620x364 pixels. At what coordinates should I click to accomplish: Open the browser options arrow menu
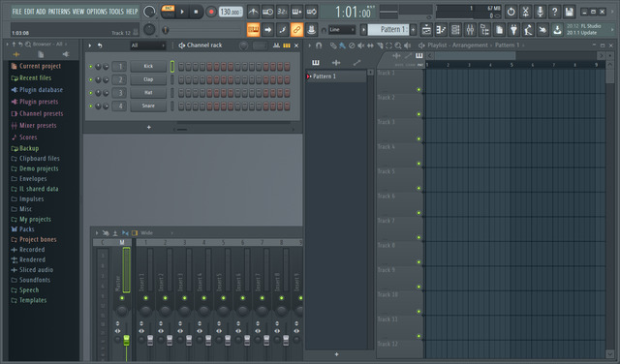[7, 45]
